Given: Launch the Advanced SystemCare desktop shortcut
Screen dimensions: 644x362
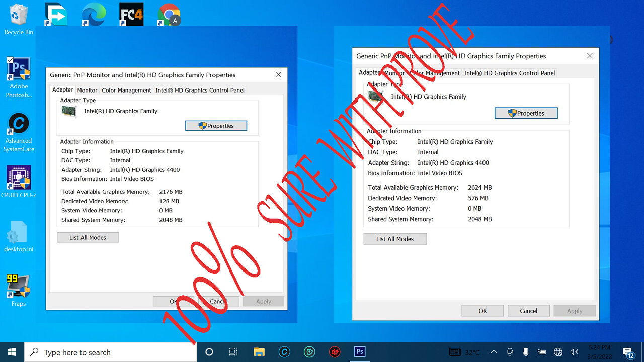Looking at the screenshot, I should 19,132.
